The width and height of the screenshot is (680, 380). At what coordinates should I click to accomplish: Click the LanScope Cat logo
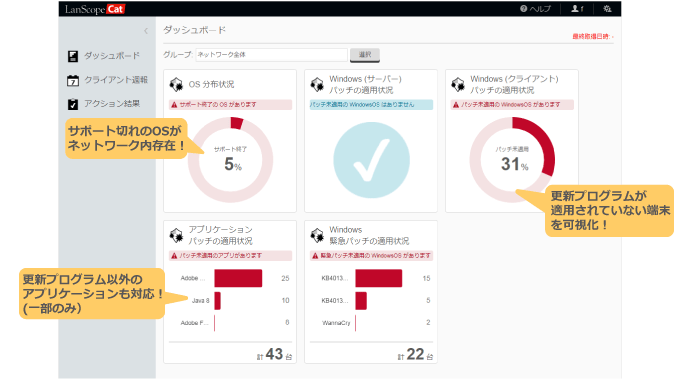tap(95, 9)
